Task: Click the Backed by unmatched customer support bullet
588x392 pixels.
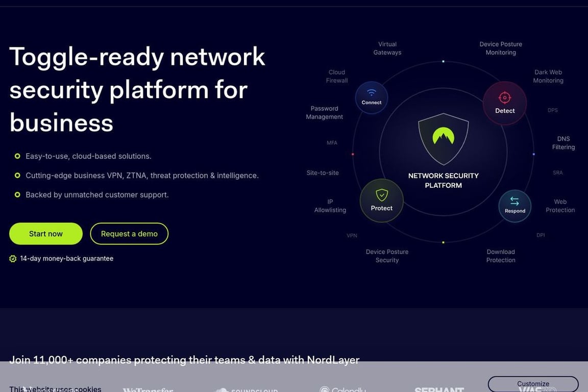Action: pyautogui.click(x=97, y=194)
